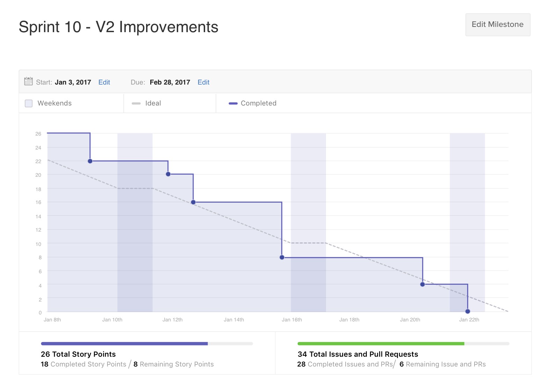Select the 34 Total Issues and Pull Requests summary
This screenshot has width=550, height=392.
(357, 354)
